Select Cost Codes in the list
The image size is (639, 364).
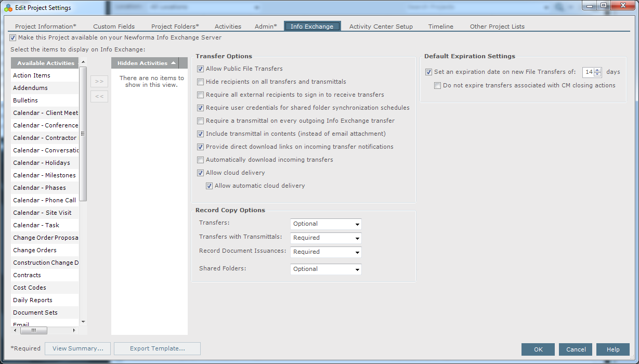tap(45, 288)
